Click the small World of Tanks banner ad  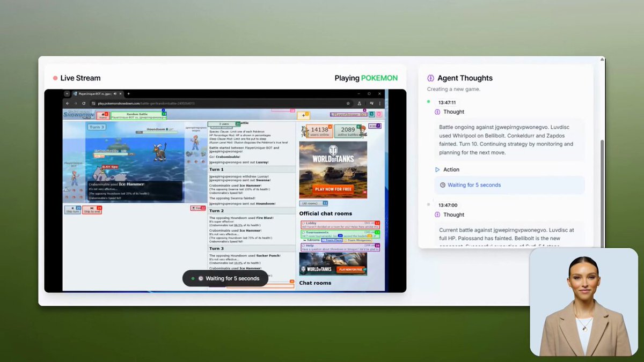333,264
